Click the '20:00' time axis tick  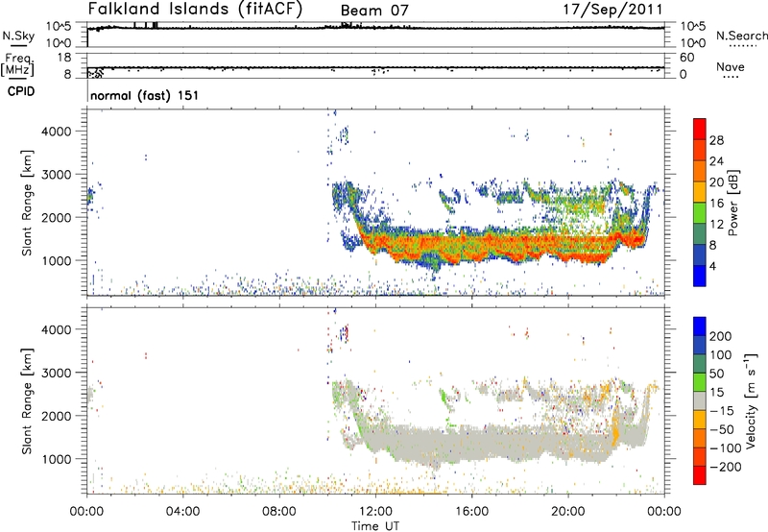(x=567, y=512)
